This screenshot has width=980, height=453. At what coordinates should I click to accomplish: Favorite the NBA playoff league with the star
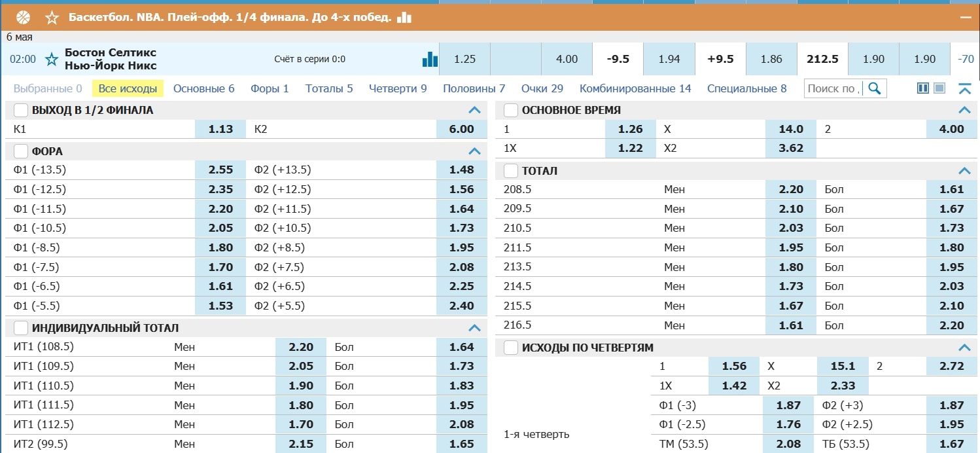pos(53,17)
